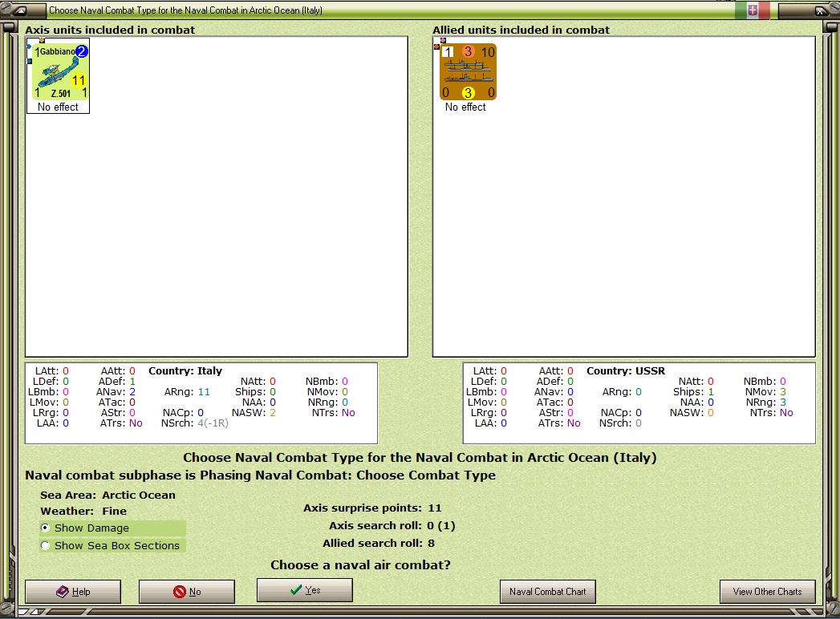Click 'No effect' label under USSR ship unit

pos(465,107)
